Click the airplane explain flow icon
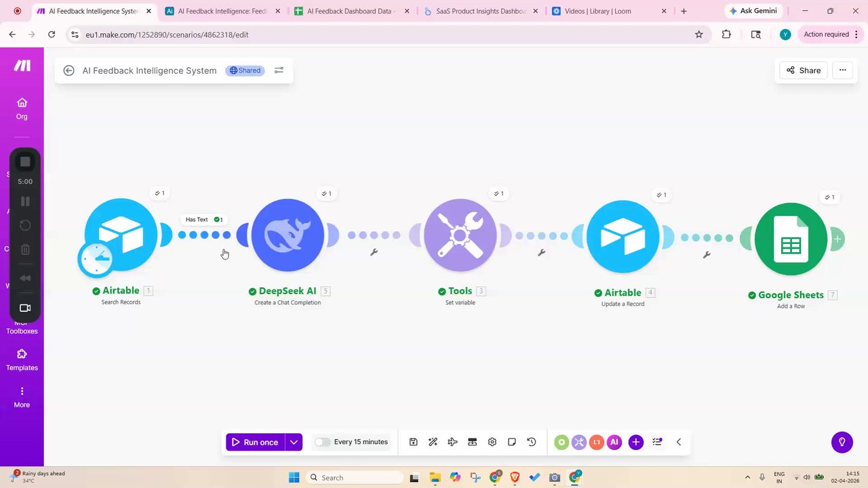This screenshot has height=488, width=868. (452, 442)
